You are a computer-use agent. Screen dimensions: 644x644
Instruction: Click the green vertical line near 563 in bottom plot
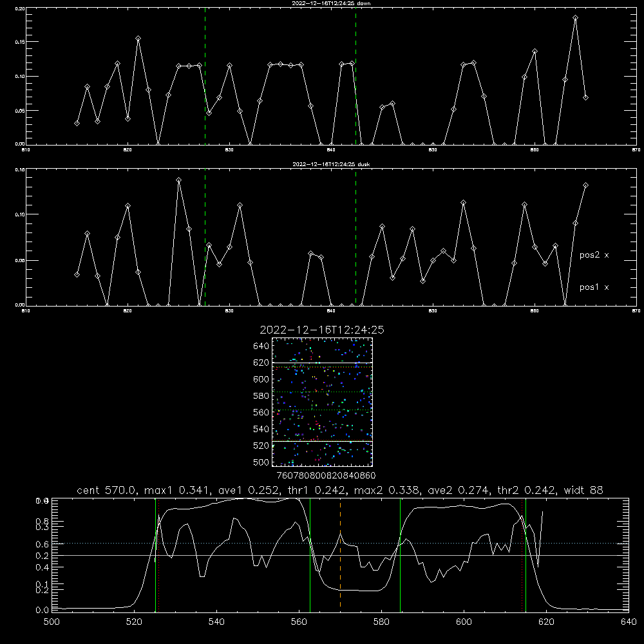point(310,554)
